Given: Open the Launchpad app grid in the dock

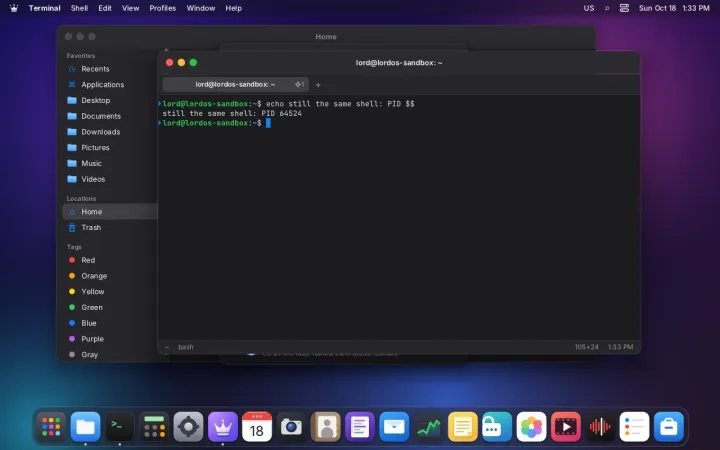Looking at the screenshot, I should pyautogui.click(x=51, y=427).
